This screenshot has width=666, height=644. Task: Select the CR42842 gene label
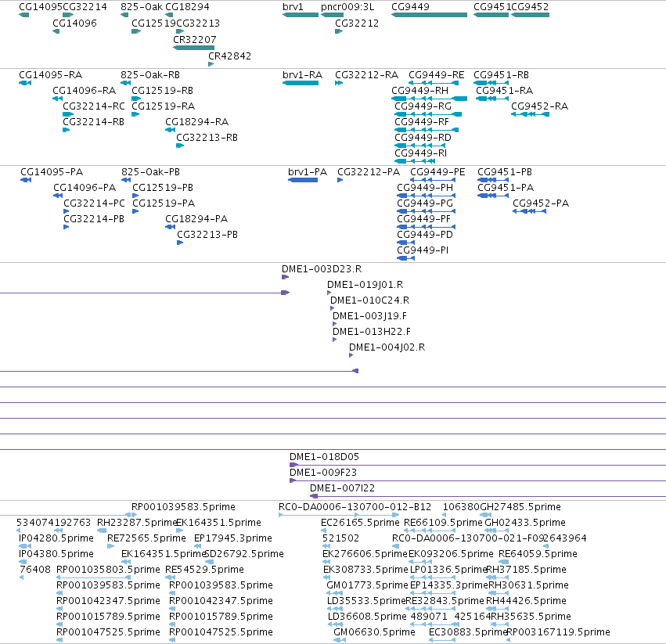(229, 56)
